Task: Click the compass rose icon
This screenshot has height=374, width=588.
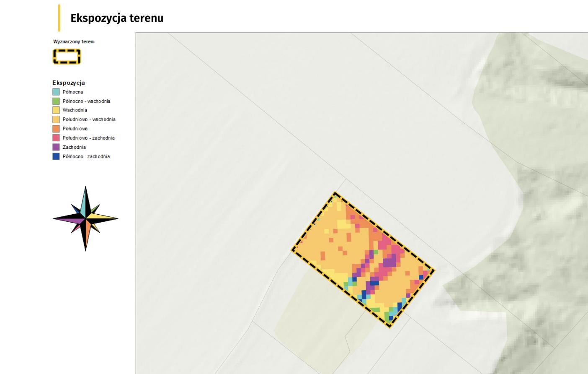Action: pyautogui.click(x=85, y=218)
